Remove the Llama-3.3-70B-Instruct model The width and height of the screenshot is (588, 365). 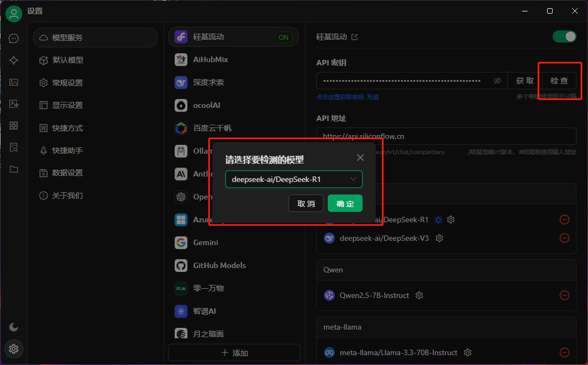565,352
